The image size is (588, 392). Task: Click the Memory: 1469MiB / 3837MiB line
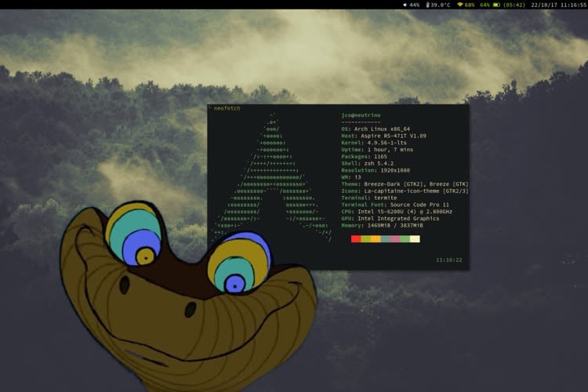[382, 226]
